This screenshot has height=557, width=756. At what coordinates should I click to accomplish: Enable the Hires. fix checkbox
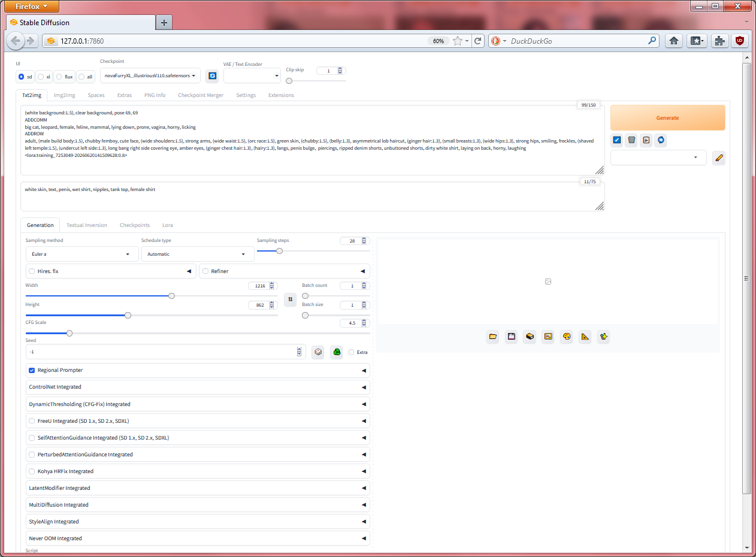point(32,271)
